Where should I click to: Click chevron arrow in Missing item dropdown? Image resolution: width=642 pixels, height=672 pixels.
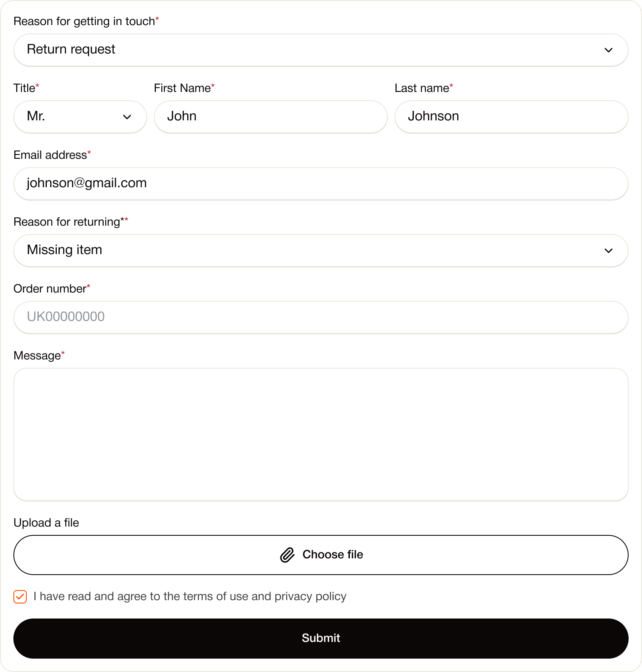click(x=608, y=251)
